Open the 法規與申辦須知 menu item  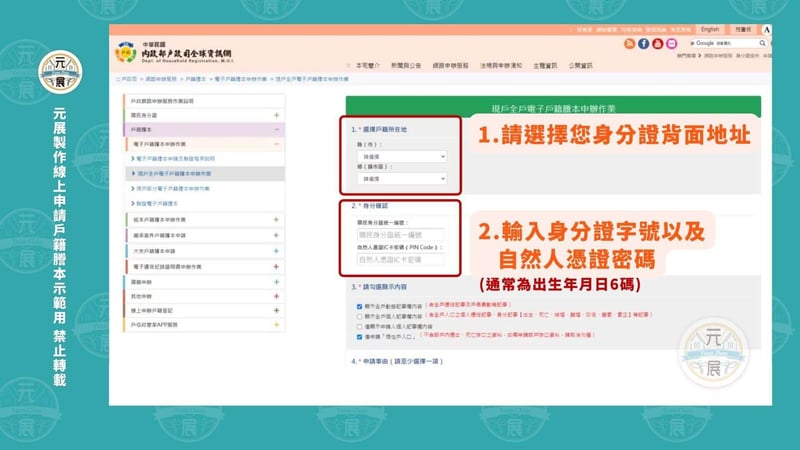(501, 66)
